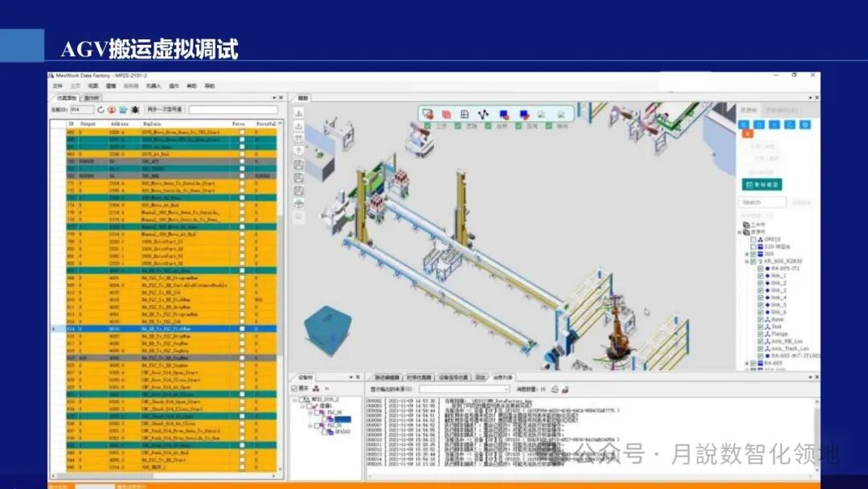This screenshot has width=868, height=489.
Task: Toggle the display checkbox in device tree toolbar
Action: 294,388
